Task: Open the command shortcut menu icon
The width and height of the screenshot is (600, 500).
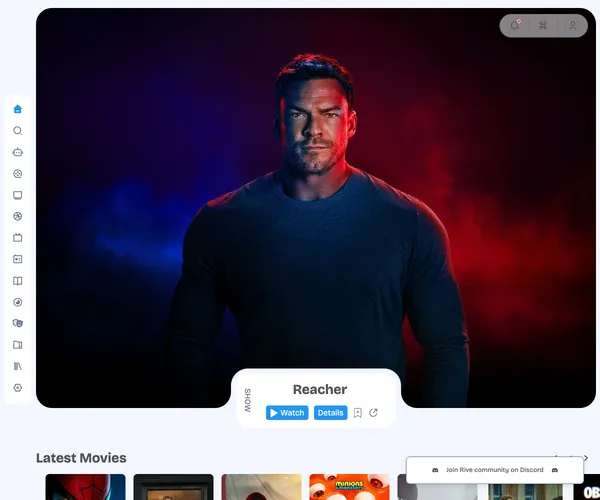Action: [x=543, y=26]
